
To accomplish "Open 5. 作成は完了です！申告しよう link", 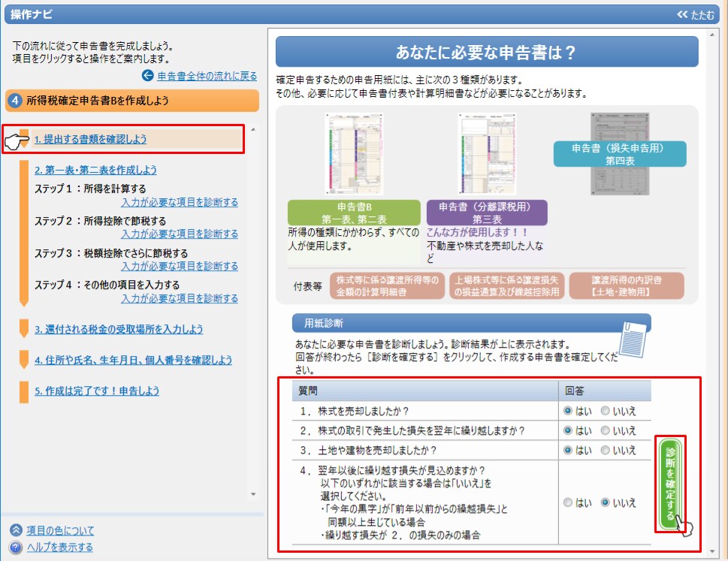I will pos(97,391).
